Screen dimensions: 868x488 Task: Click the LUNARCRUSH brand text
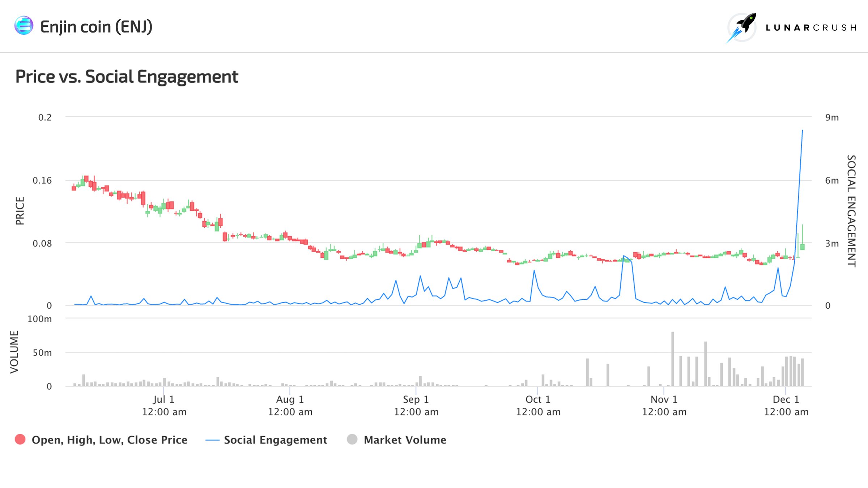(x=811, y=28)
